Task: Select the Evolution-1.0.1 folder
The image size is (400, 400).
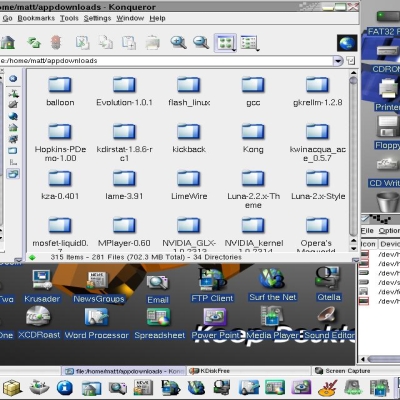Action: click(x=124, y=91)
